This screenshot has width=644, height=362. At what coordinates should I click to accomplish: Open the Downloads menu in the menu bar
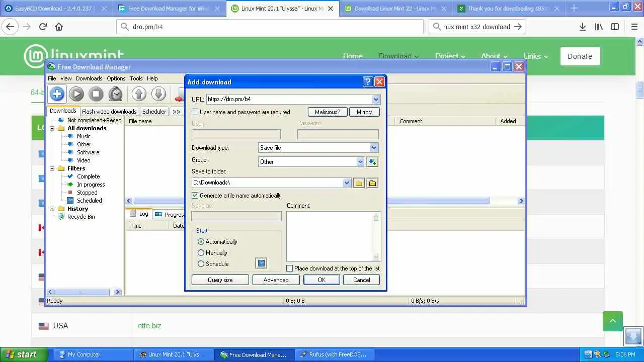click(89, 78)
